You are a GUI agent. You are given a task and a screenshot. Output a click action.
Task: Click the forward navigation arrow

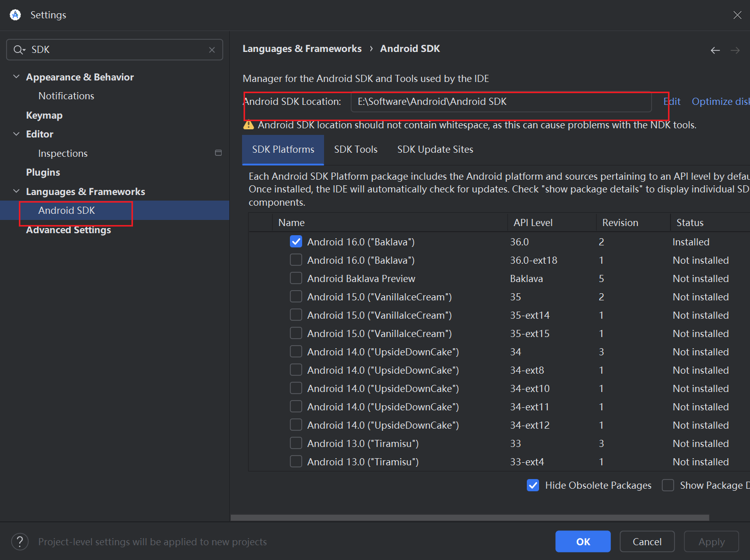pos(735,50)
